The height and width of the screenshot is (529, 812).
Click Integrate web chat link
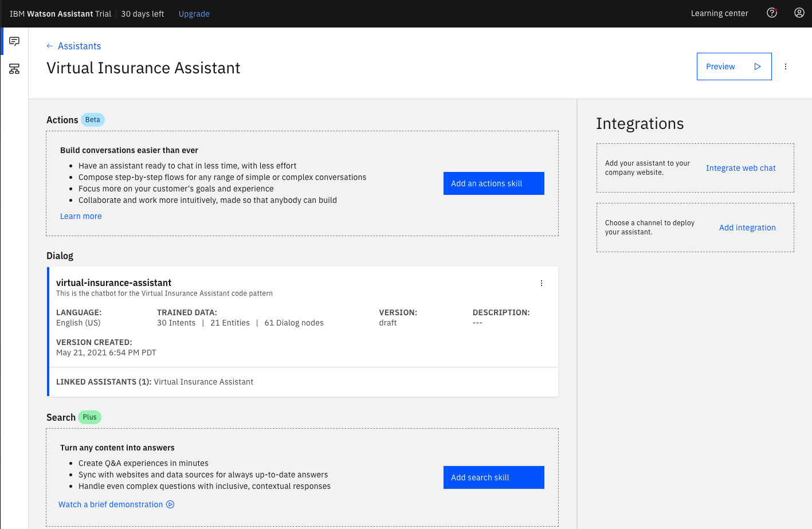click(x=740, y=168)
